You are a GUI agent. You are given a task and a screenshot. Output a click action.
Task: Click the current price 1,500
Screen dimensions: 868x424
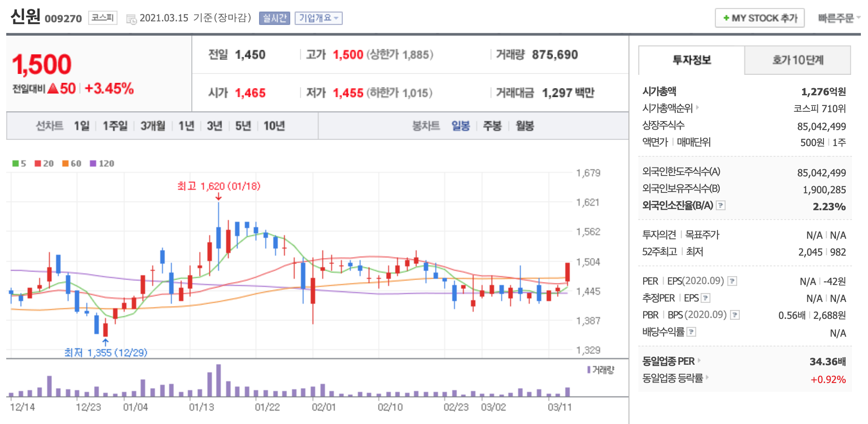(x=42, y=65)
